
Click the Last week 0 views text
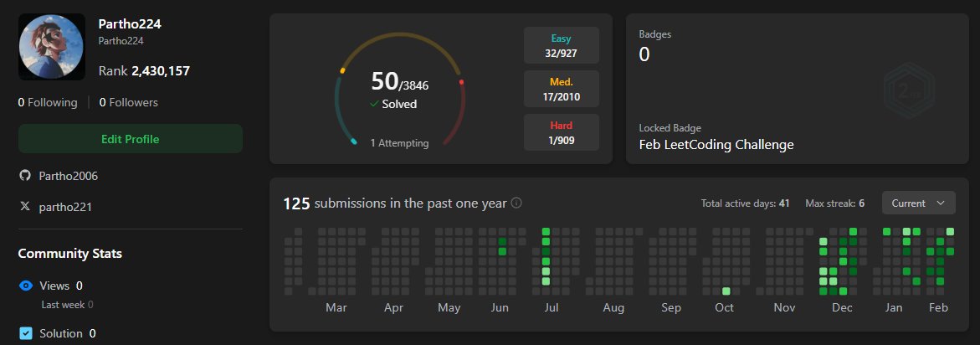click(68, 305)
